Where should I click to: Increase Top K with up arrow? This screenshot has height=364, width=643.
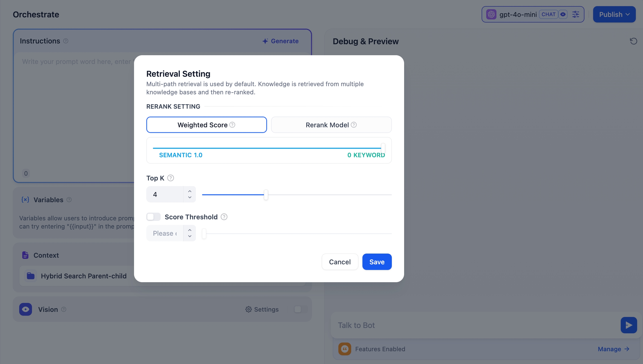(x=190, y=191)
